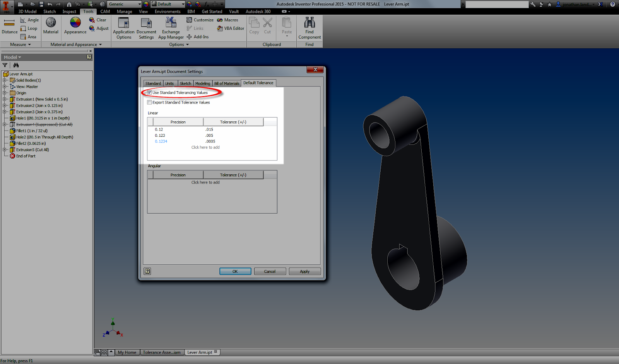The width and height of the screenshot is (619, 364).
Task: Open Document Settings from the ribbon
Action: pyautogui.click(x=146, y=28)
